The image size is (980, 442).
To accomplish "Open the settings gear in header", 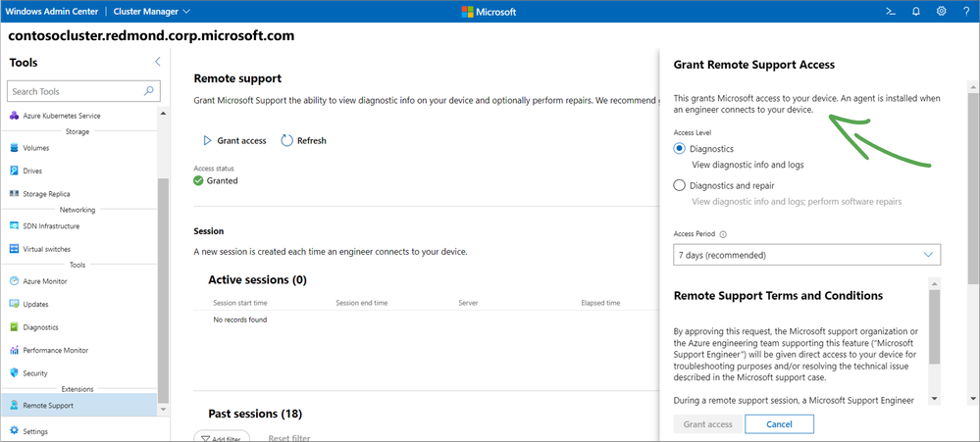I will pos(941,11).
